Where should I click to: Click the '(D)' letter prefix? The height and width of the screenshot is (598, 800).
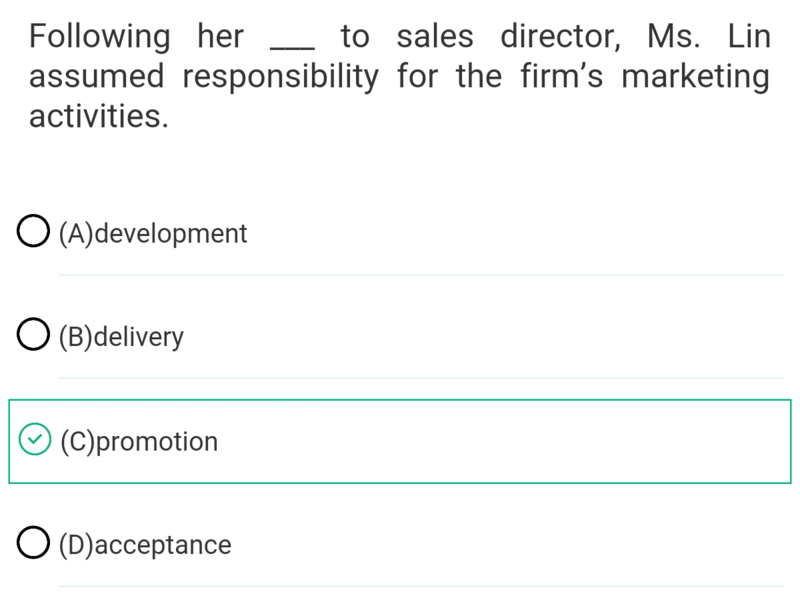[x=77, y=545]
